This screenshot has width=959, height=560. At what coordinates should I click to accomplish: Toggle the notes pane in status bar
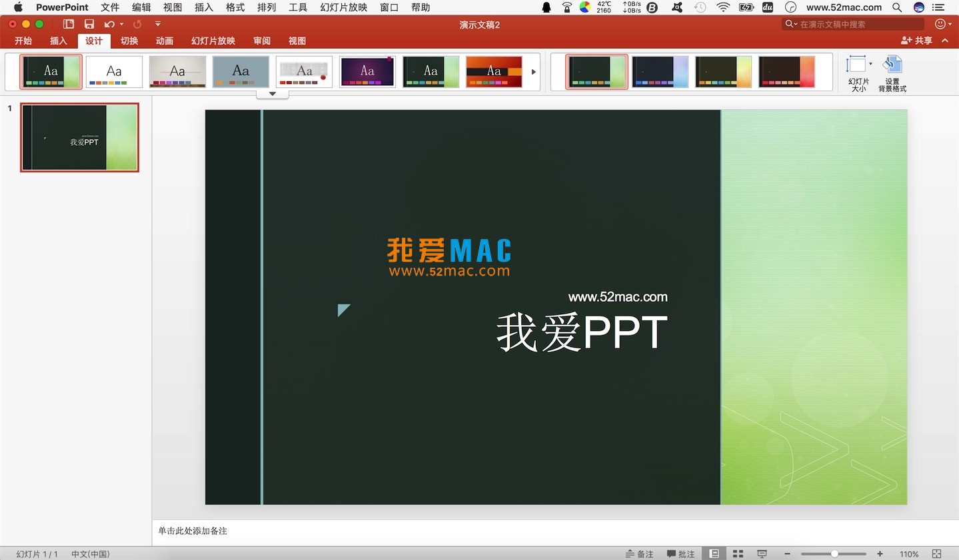[640, 554]
